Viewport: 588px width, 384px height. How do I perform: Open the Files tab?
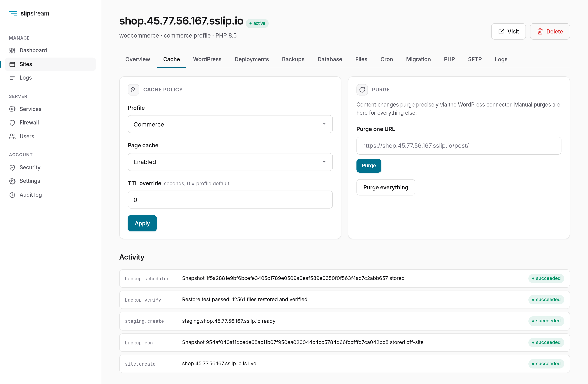(x=361, y=59)
